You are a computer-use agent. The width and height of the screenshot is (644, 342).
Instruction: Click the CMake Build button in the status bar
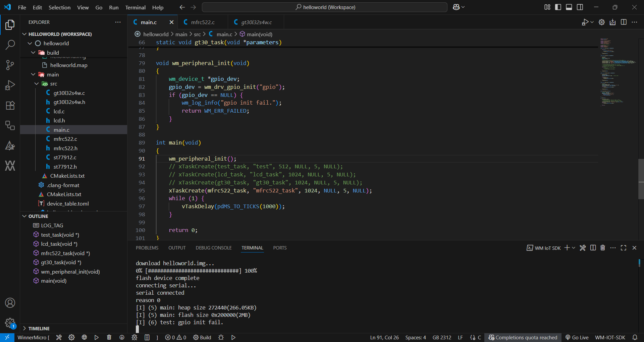[x=202, y=337]
